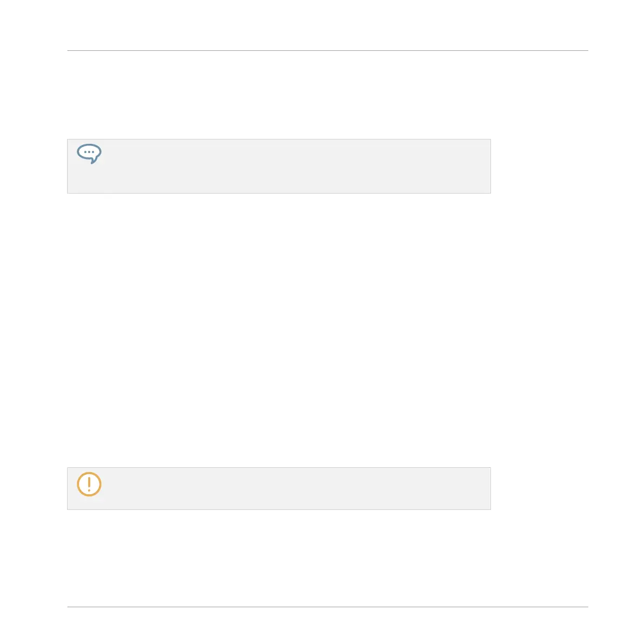The width and height of the screenshot is (644, 644).
Task: Click the orange exclamation warning icon
Action: click(x=89, y=484)
